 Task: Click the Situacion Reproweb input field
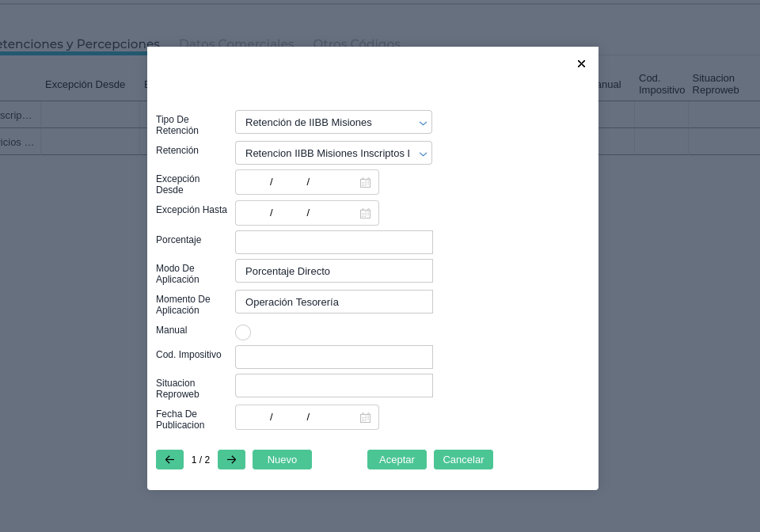pyautogui.click(x=333, y=386)
